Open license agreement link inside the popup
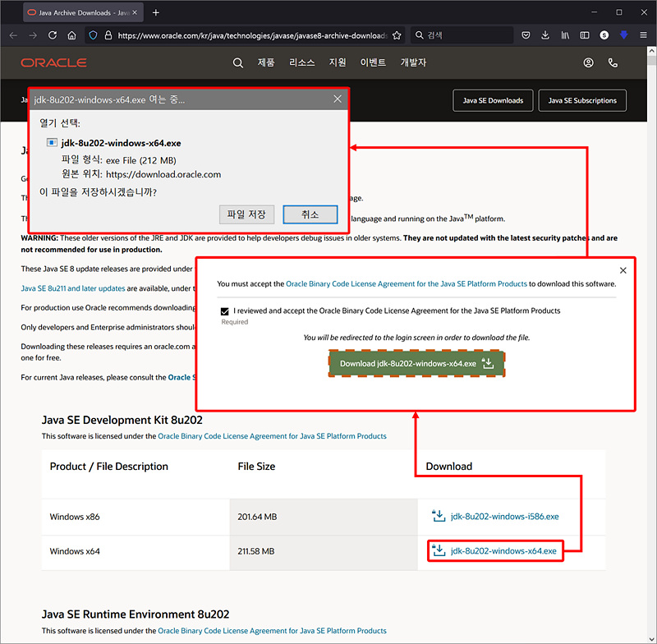The image size is (657, 644). [406, 283]
